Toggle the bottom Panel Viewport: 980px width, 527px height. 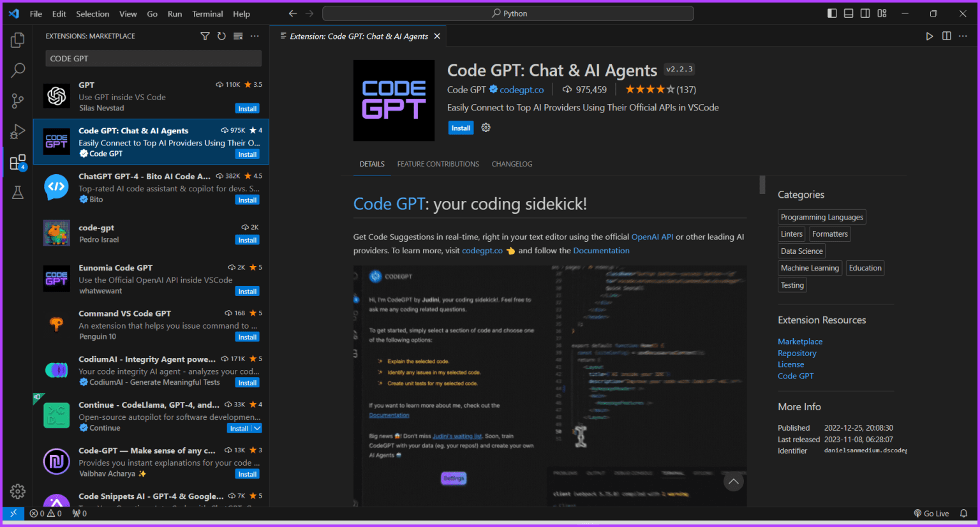pos(848,13)
